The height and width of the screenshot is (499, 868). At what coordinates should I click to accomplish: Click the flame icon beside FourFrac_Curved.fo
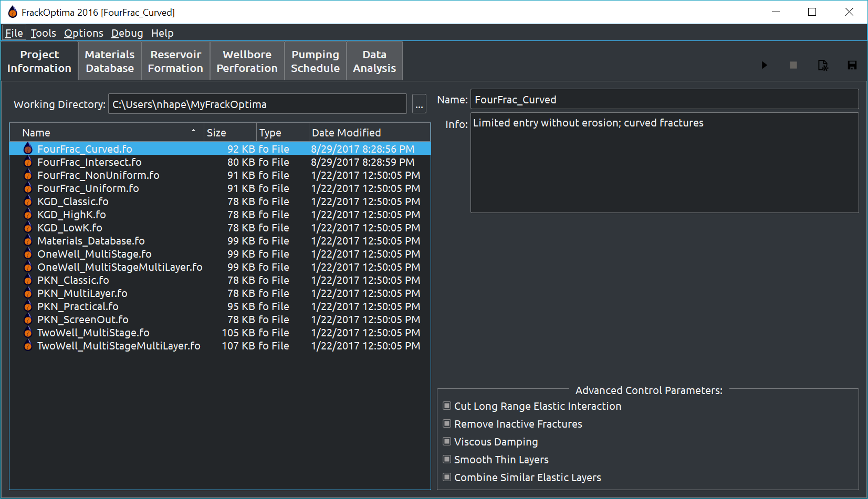(x=28, y=148)
